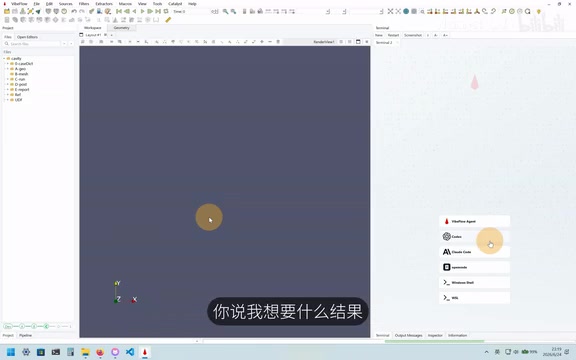The image size is (576, 360).
Task: Maximize the RenderView1 pane
Action: [358, 42]
